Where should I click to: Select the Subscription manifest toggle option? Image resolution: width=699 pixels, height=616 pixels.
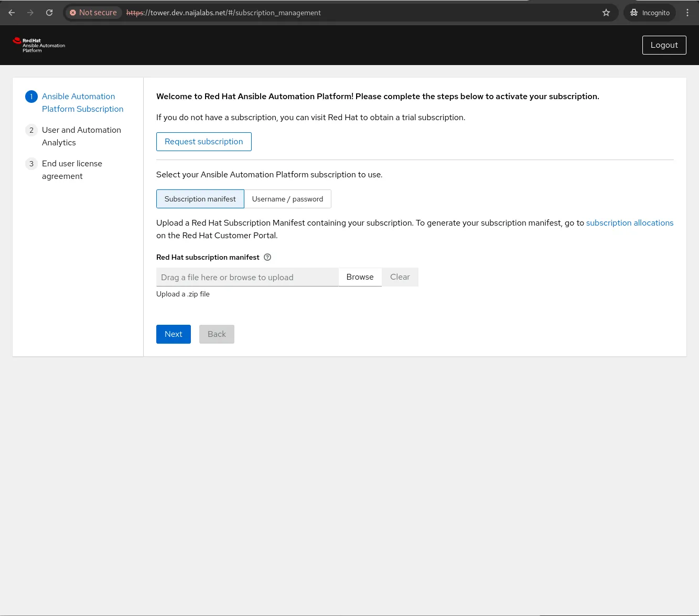(200, 199)
